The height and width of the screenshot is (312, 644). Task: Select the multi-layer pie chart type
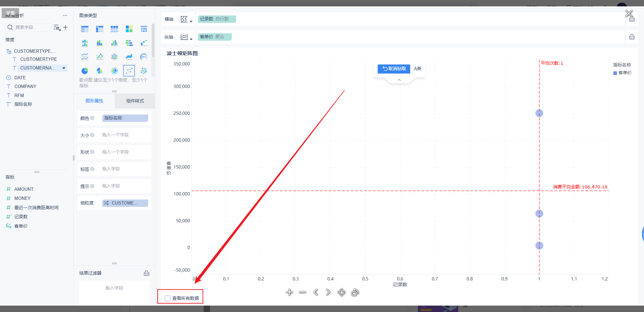click(x=114, y=71)
